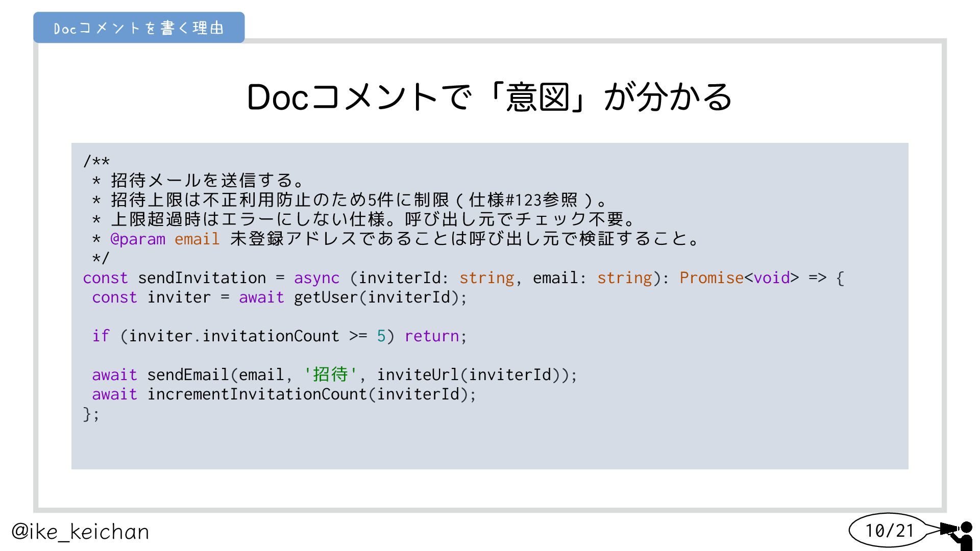This screenshot has width=980, height=551.
Task: Click the Promise<void> return type
Action: pyautogui.click(x=739, y=278)
